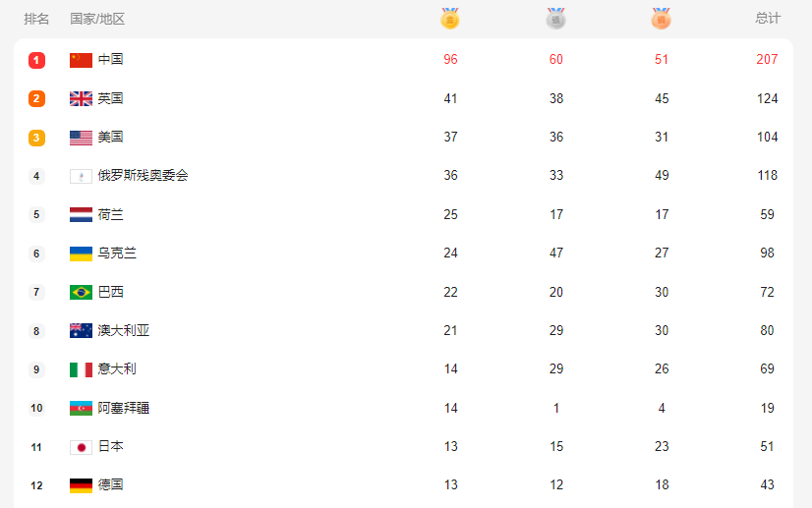This screenshot has height=508, width=812.
Task: Click the United Kingdom flag icon
Action: [82, 98]
